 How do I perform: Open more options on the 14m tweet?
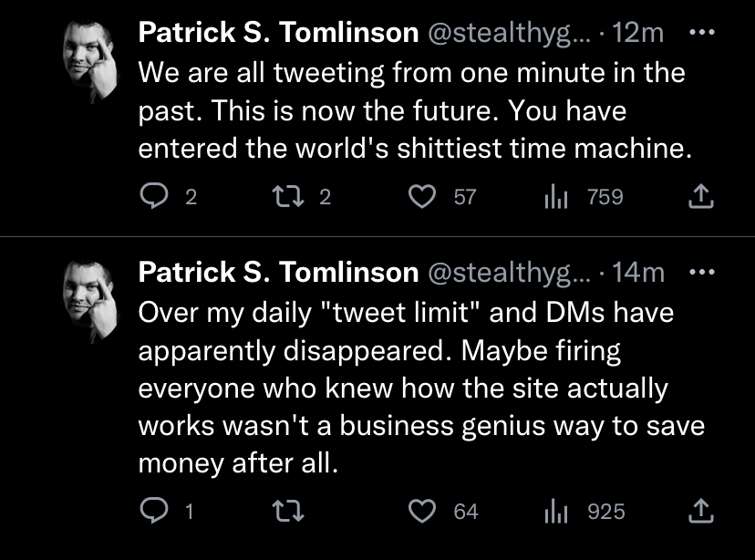click(x=701, y=272)
